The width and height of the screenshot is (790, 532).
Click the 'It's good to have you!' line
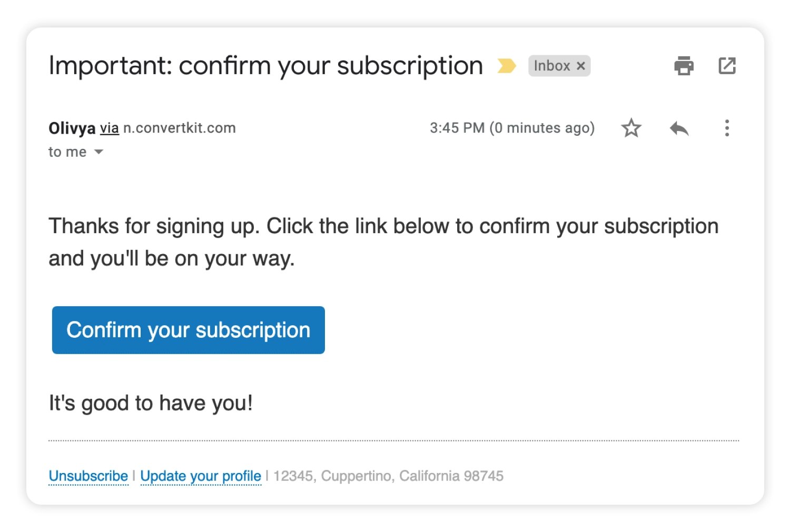point(151,403)
